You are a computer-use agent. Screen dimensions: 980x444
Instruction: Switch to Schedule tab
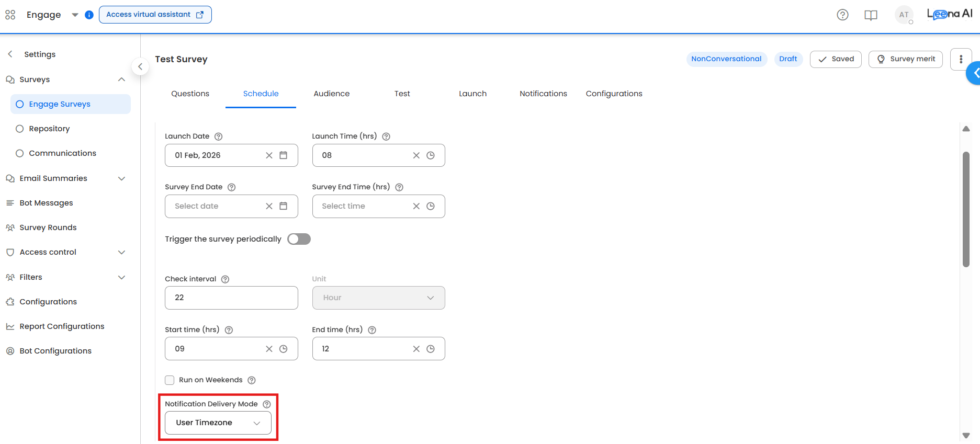click(x=261, y=94)
